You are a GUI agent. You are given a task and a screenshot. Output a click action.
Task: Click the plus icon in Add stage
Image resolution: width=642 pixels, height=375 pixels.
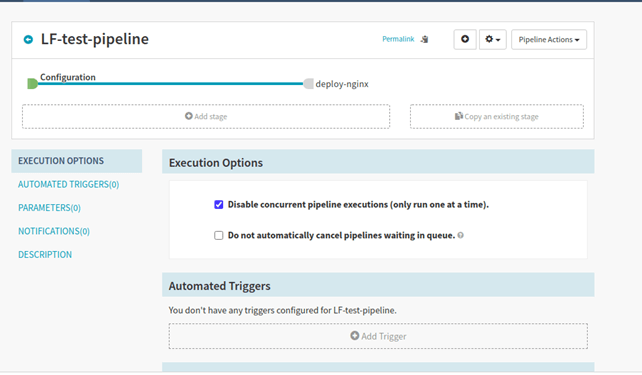point(188,116)
